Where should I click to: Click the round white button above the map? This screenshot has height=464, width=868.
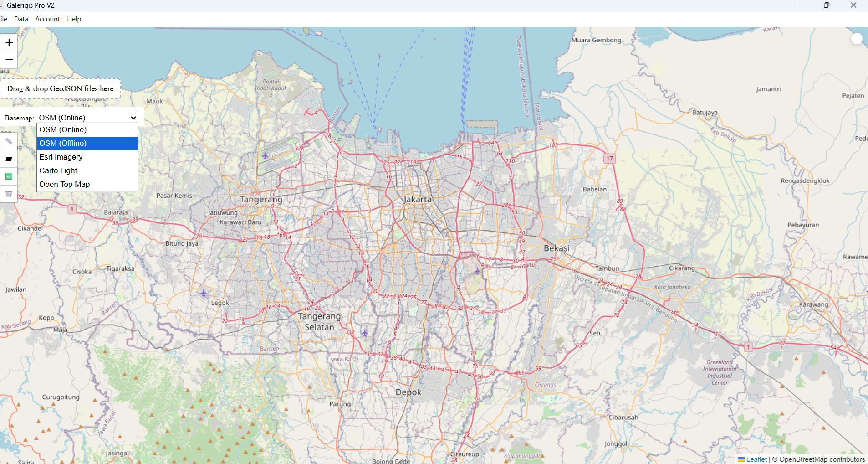click(858, 38)
